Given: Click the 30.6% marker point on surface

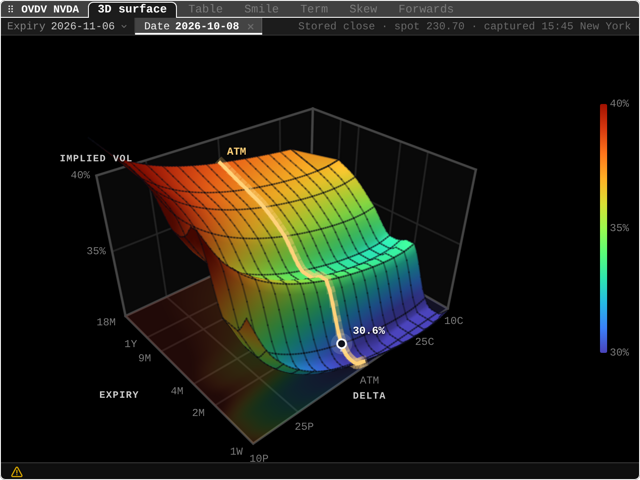Looking at the screenshot, I should point(342,344).
